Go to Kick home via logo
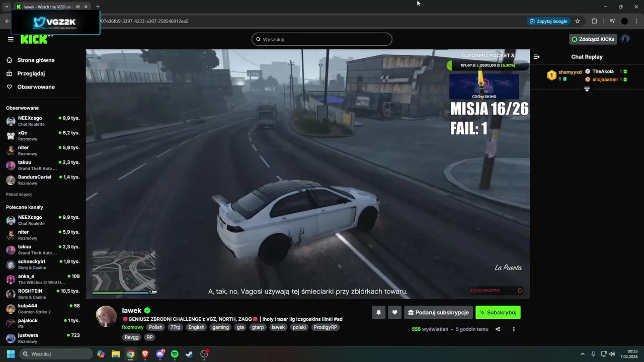This screenshot has width=644, height=362. tap(34, 40)
